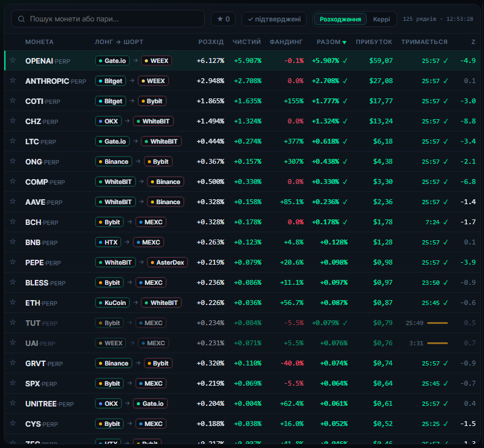Toggle the підтверджені confirmed filter

coord(274,19)
